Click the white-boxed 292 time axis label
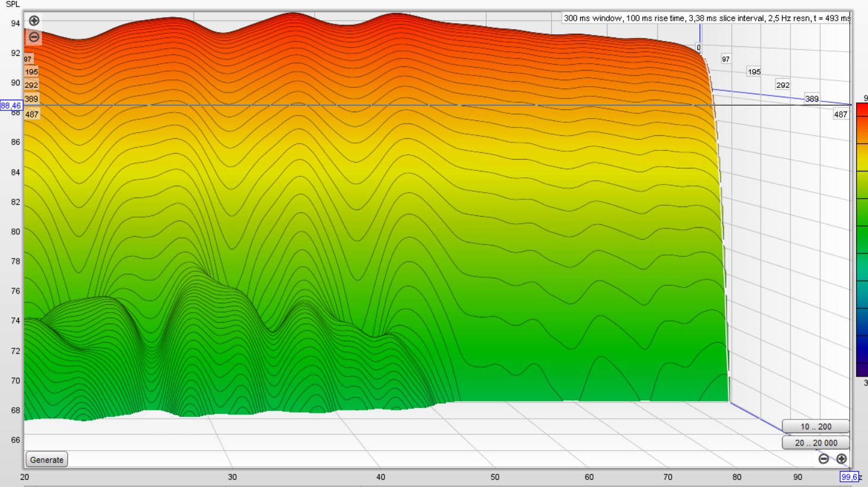 pyautogui.click(x=783, y=85)
